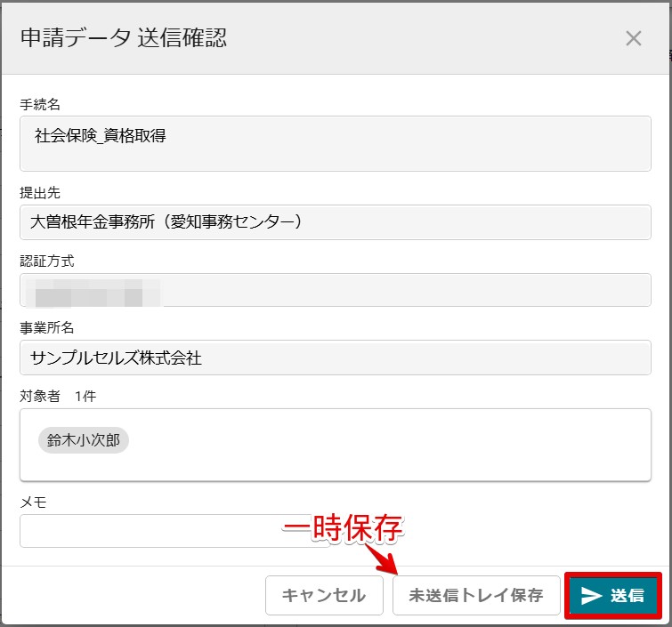Click the 未送信トレイ保存 button
The width and height of the screenshot is (672, 627).
(x=476, y=595)
